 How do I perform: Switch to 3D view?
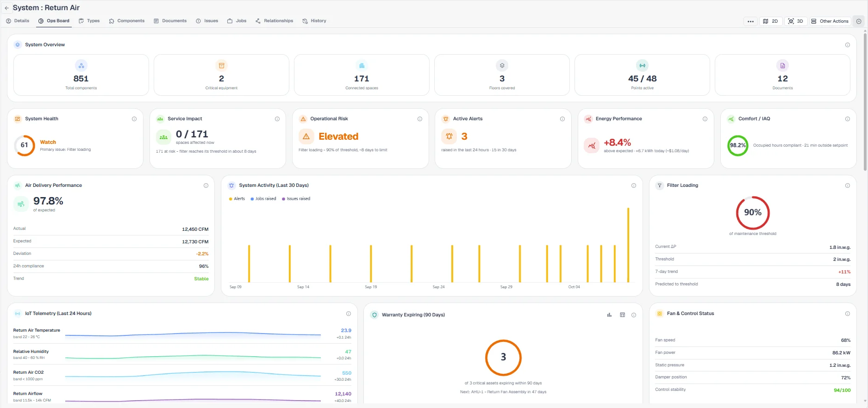tap(796, 21)
